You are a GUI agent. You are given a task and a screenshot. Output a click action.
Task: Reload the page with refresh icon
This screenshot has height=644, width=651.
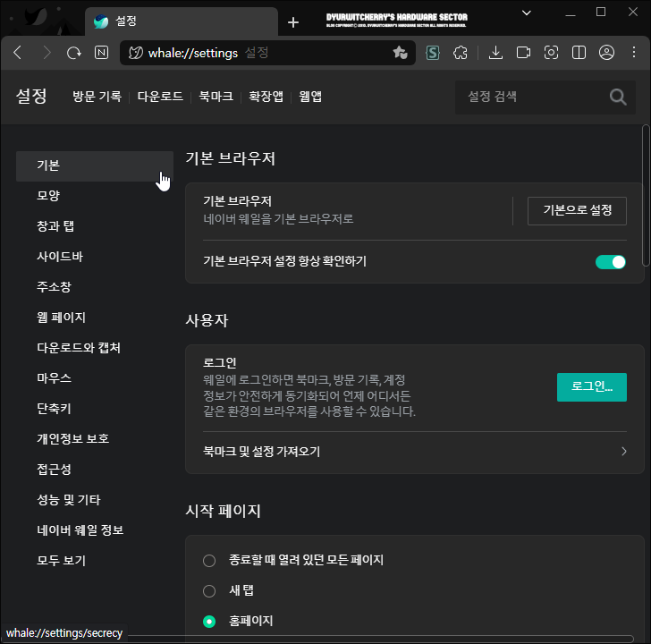74,53
